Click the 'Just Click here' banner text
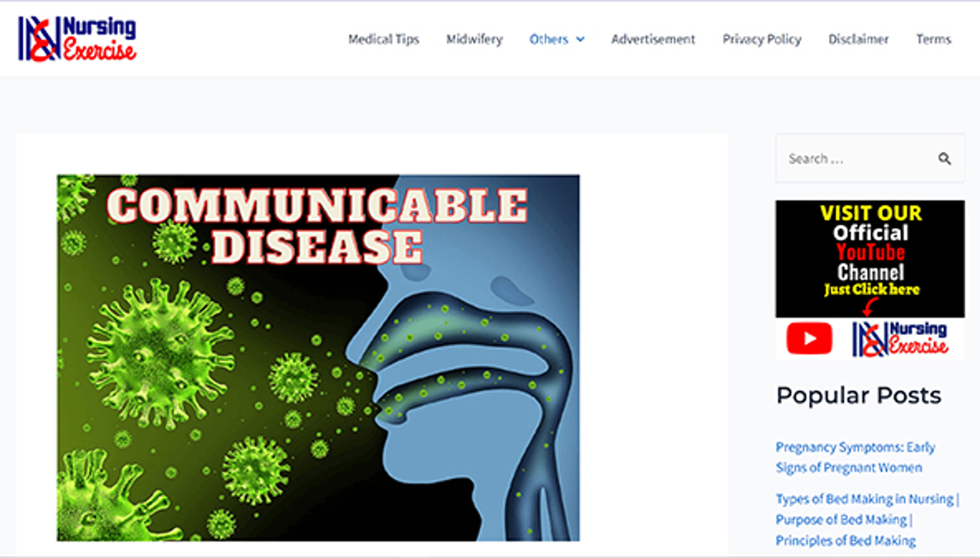980x558 pixels. coord(872,289)
